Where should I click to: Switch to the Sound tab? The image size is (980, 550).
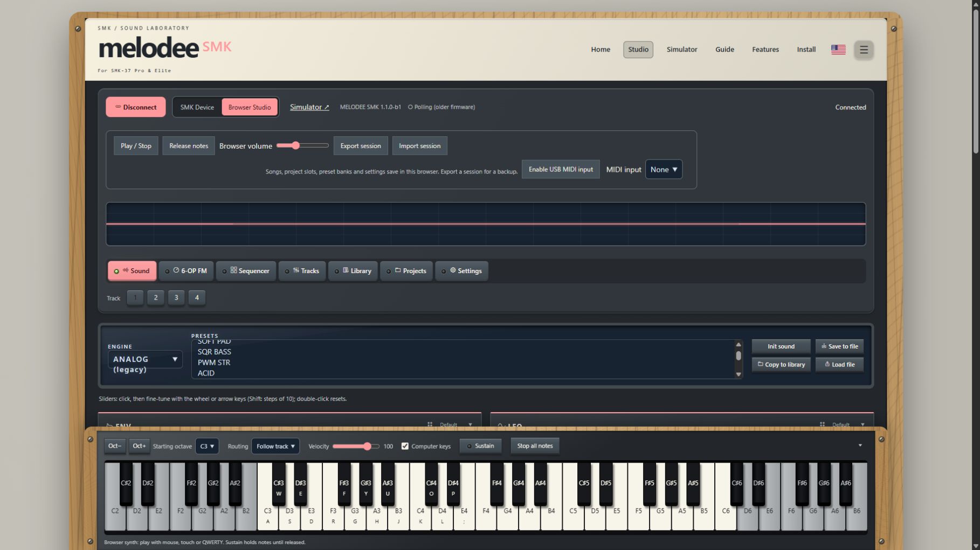pos(132,271)
